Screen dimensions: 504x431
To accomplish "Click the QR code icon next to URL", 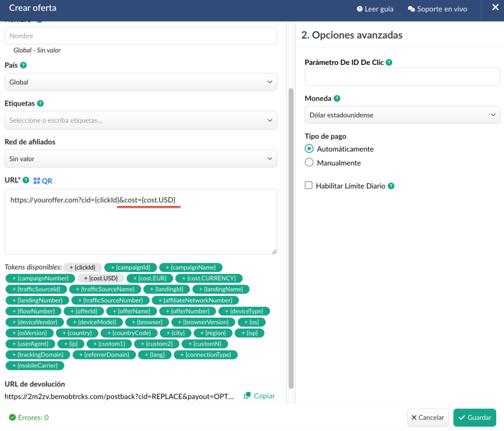I will (x=37, y=181).
